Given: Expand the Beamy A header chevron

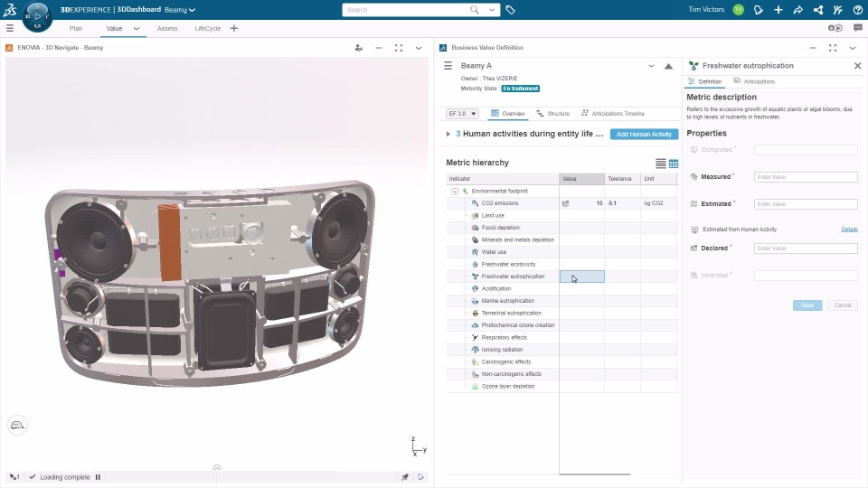Looking at the screenshot, I should [x=651, y=66].
